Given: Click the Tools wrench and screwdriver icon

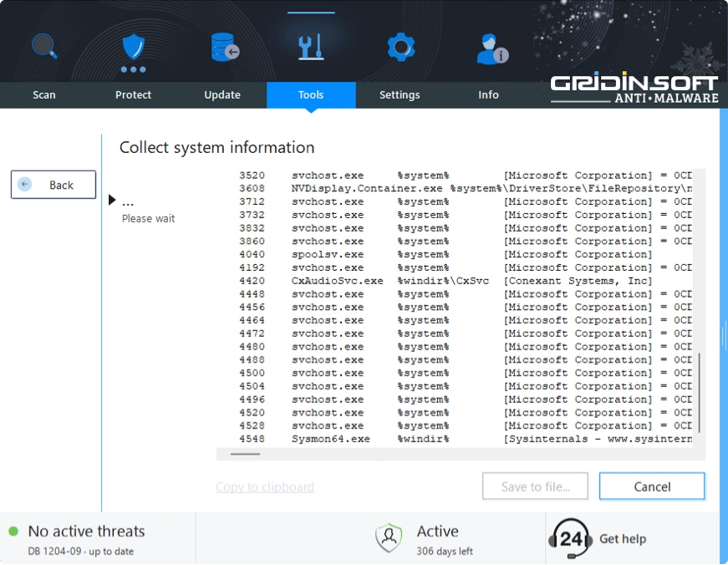Looking at the screenshot, I should tap(311, 47).
